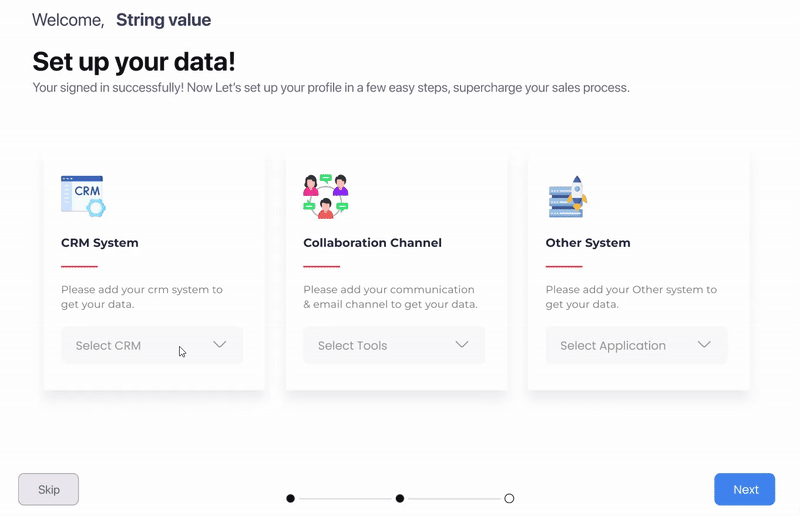Click the chevron arrow in Select Tools
Image resolution: width=800 pixels, height=516 pixels.
click(462, 345)
